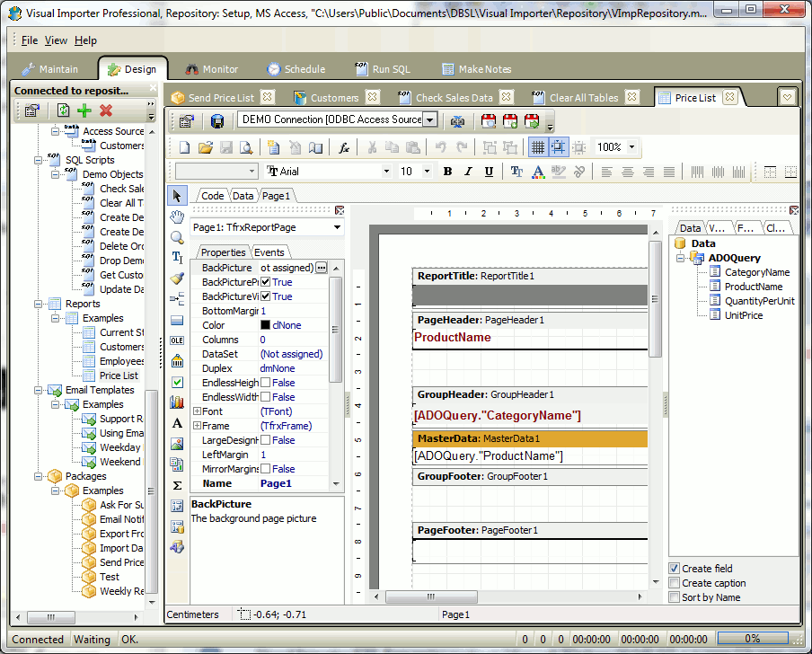Click the green plus Add icon
This screenshot has width=812, height=654.
coord(84,110)
